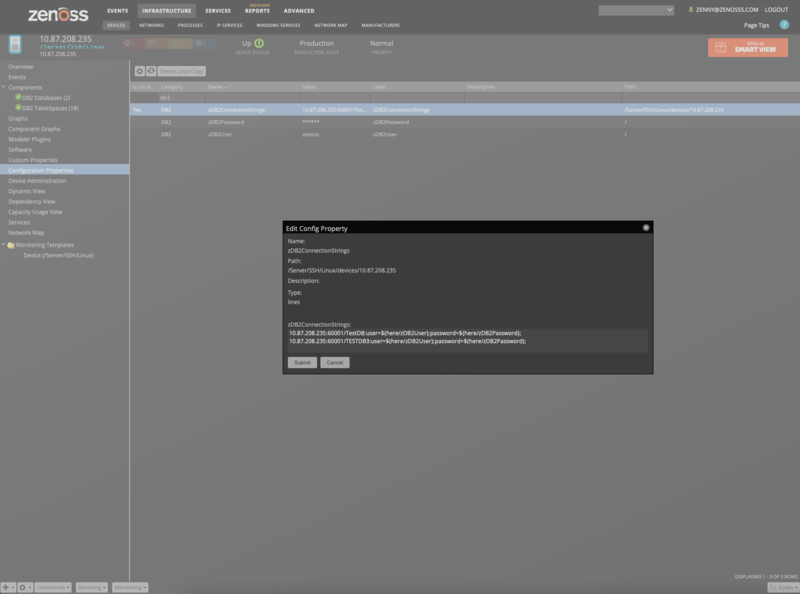This screenshot has height=594, width=800.
Task: Switch to the Devices sub-tab
Action: pyautogui.click(x=116, y=25)
